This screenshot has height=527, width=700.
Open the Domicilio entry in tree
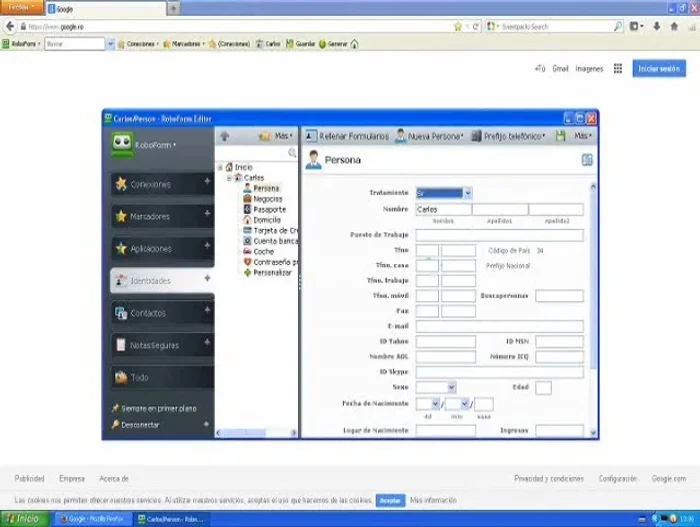tap(266, 220)
